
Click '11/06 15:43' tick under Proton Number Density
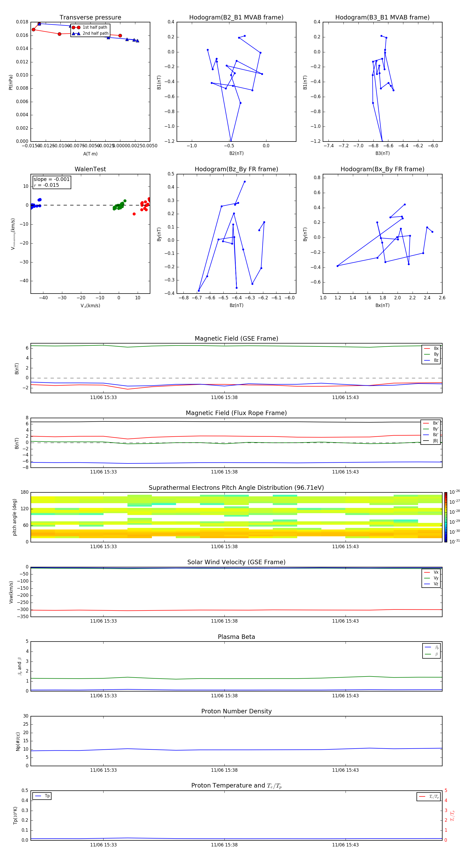click(x=345, y=770)
